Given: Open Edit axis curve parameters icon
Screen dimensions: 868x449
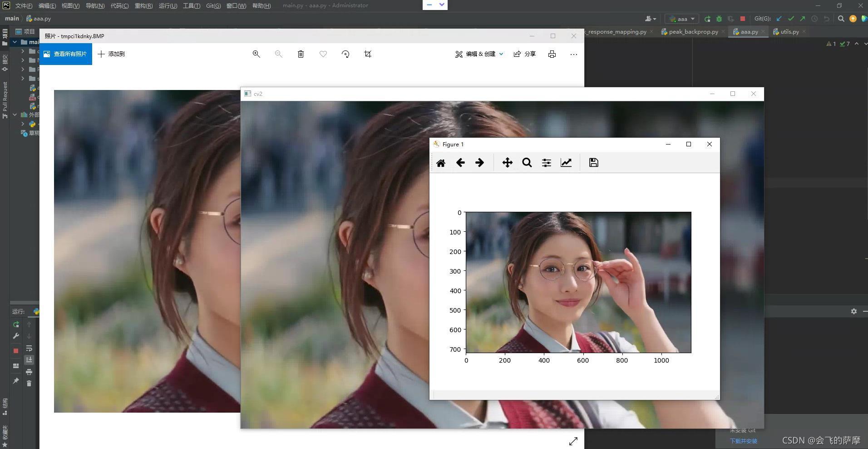Looking at the screenshot, I should 566,163.
